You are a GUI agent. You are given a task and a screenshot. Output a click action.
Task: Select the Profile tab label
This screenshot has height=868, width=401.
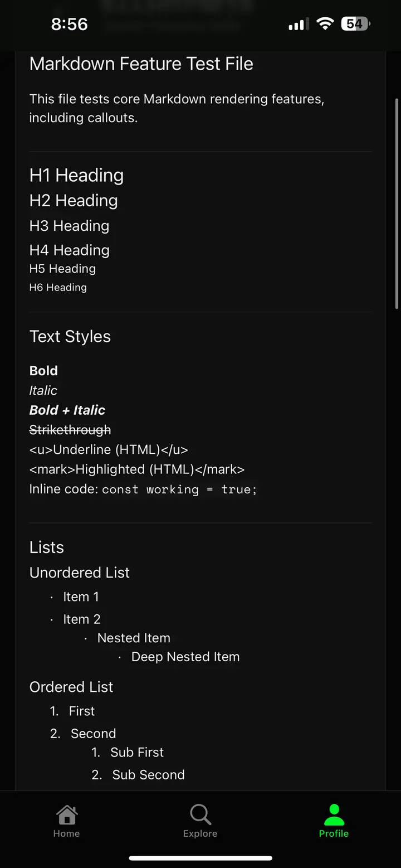pyautogui.click(x=334, y=833)
